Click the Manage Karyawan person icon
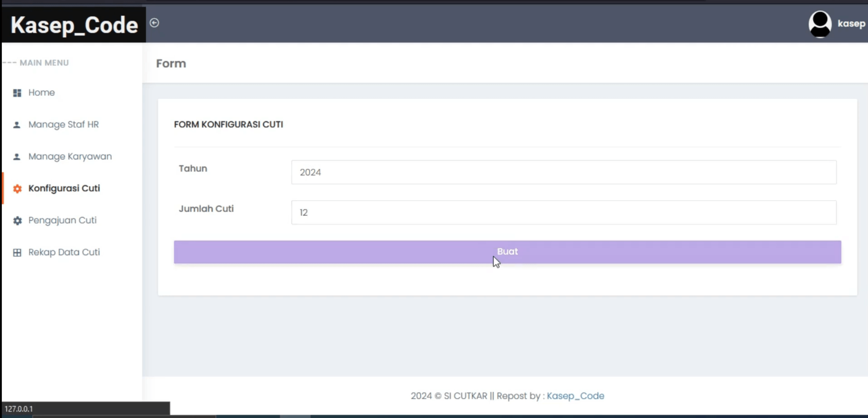 tap(17, 157)
